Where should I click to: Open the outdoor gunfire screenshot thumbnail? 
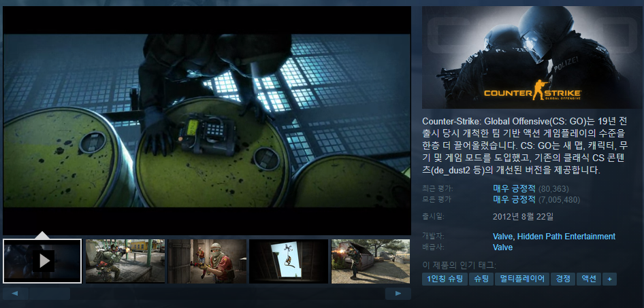[370, 261]
